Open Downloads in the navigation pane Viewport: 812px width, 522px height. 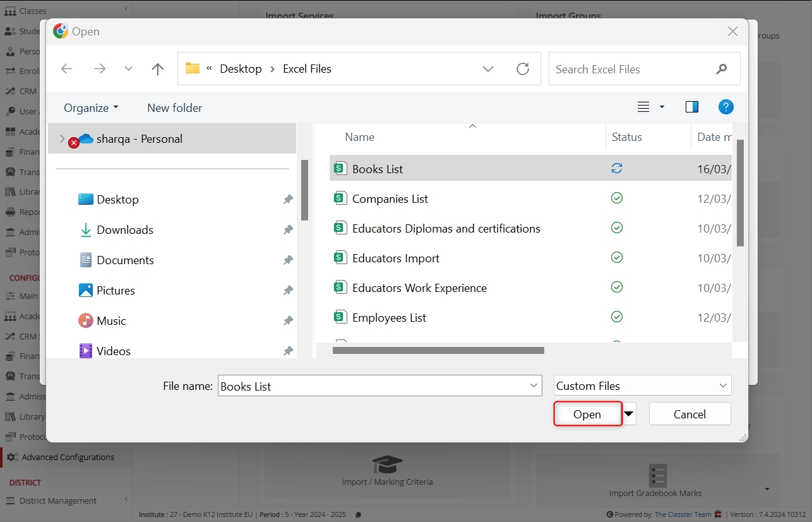[x=124, y=230]
